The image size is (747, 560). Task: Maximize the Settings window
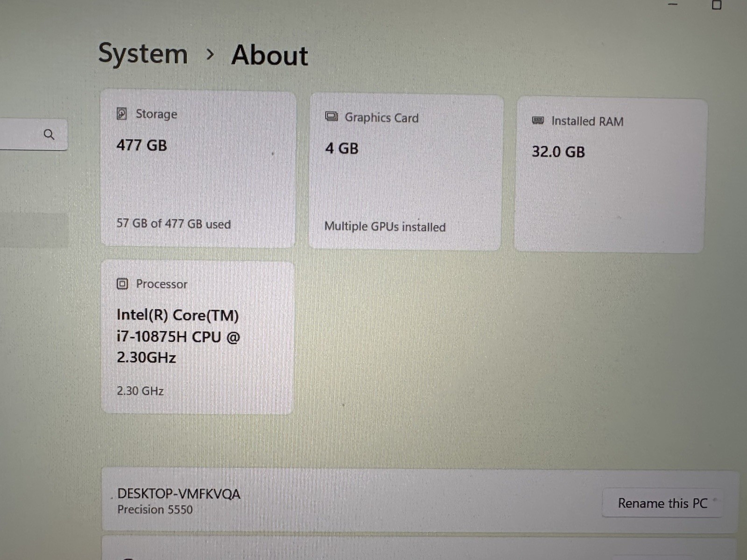tap(717, 5)
